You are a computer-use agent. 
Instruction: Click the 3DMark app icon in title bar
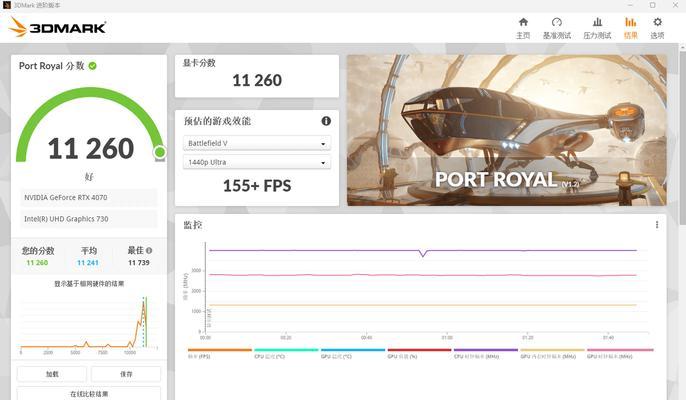coord(6,5)
